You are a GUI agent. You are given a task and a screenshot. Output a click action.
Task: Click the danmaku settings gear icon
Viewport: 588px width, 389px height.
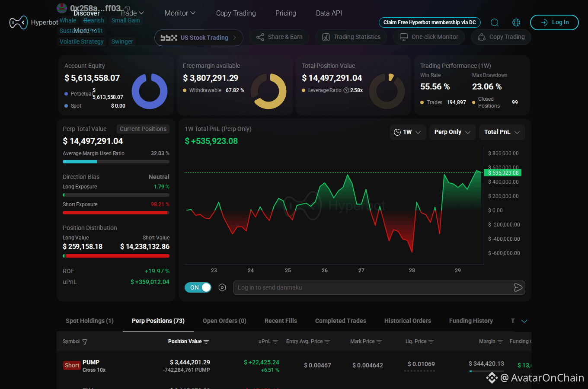(x=222, y=287)
